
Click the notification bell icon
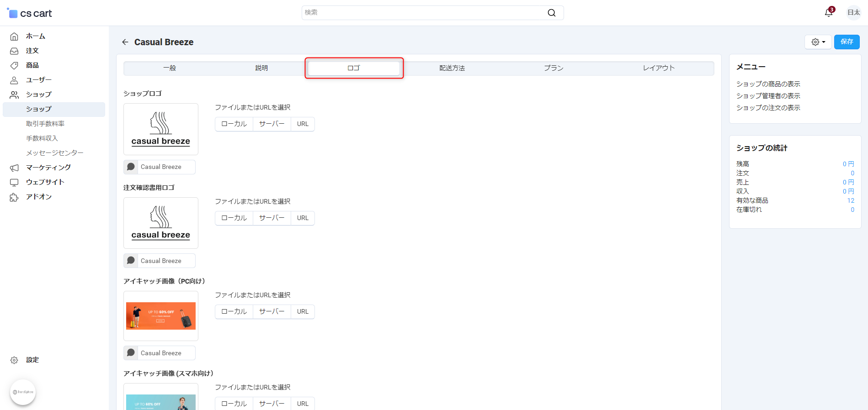pos(828,13)
